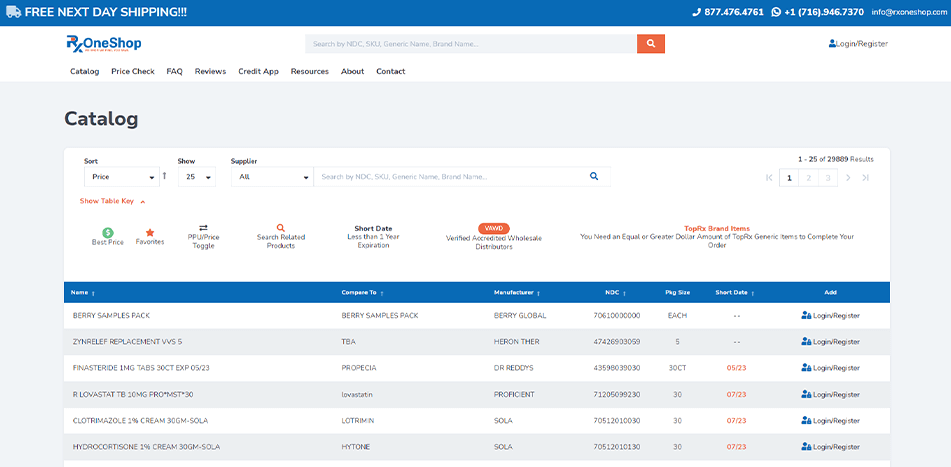This screenshot has height=467, width=951.
Task: Open the Supplier All dropdown
Action: (272, 177)
